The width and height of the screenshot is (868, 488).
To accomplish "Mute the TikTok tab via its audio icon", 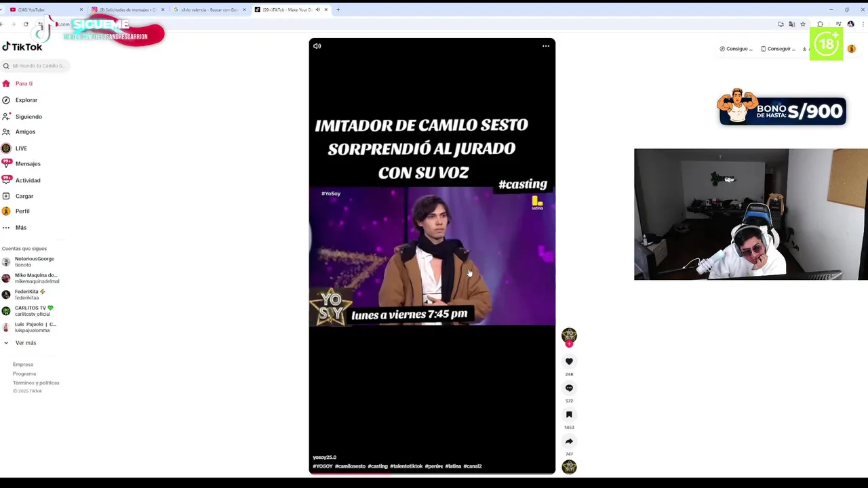I will pyautogui.click(x=318, y=9).
